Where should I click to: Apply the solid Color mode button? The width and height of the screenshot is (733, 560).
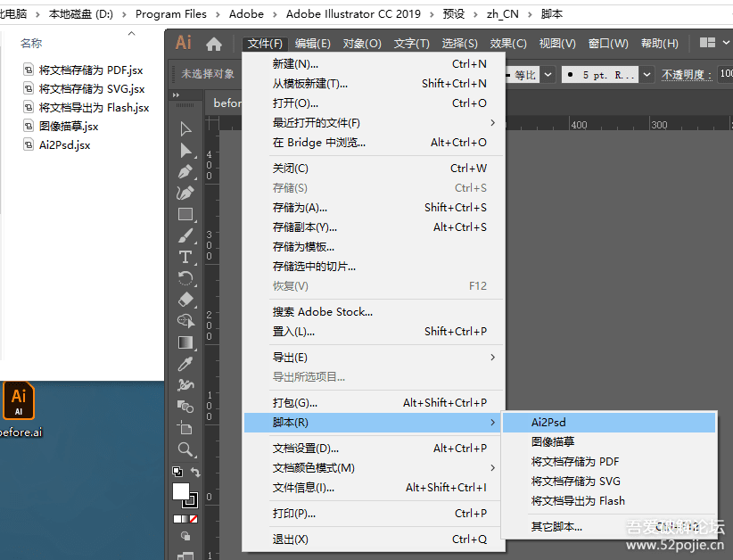177,519
